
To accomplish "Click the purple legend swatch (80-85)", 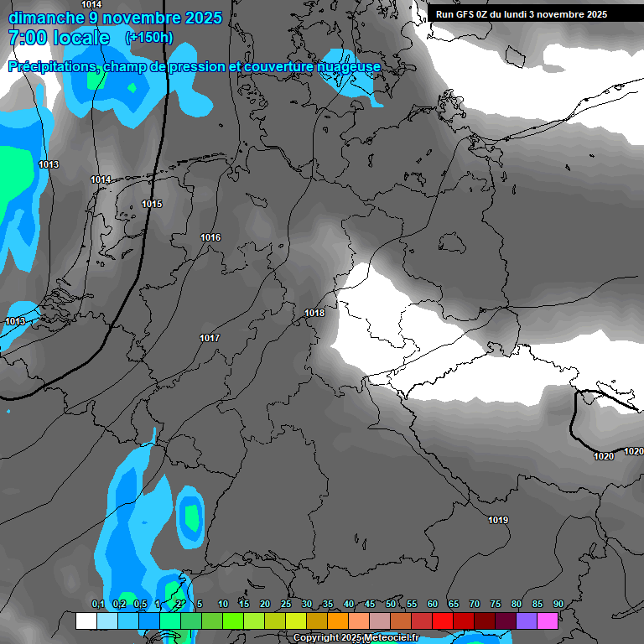I will click(x=527, y=621).
